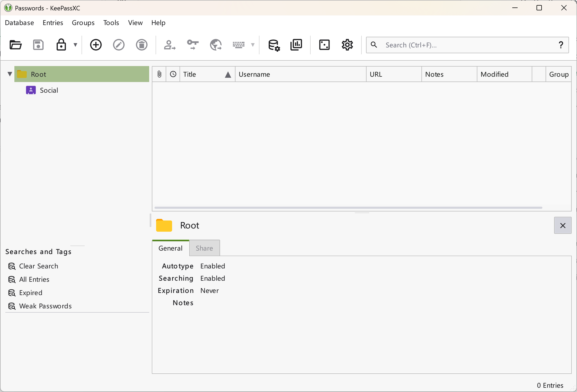Close the Root preview panel
The width and height of the screenshot is (577, 392).
(x=563, y=226)
